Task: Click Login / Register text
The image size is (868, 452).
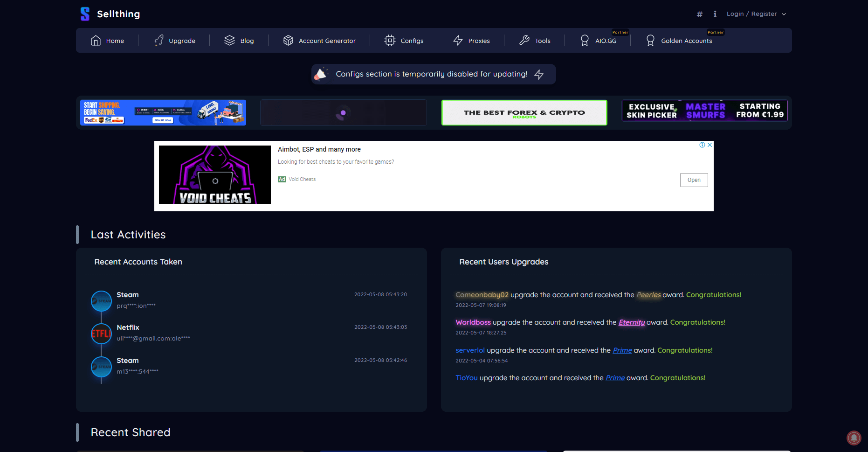Action: (751, 14)
